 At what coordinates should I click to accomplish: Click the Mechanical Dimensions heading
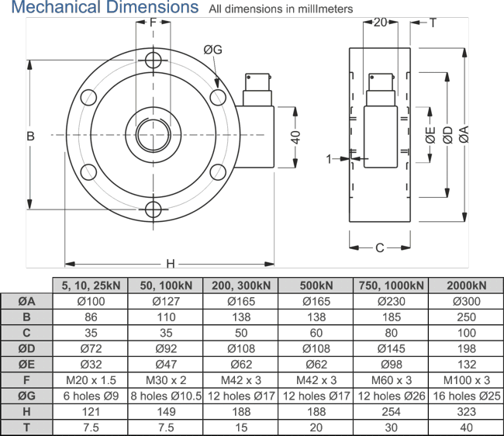[105, 9]
